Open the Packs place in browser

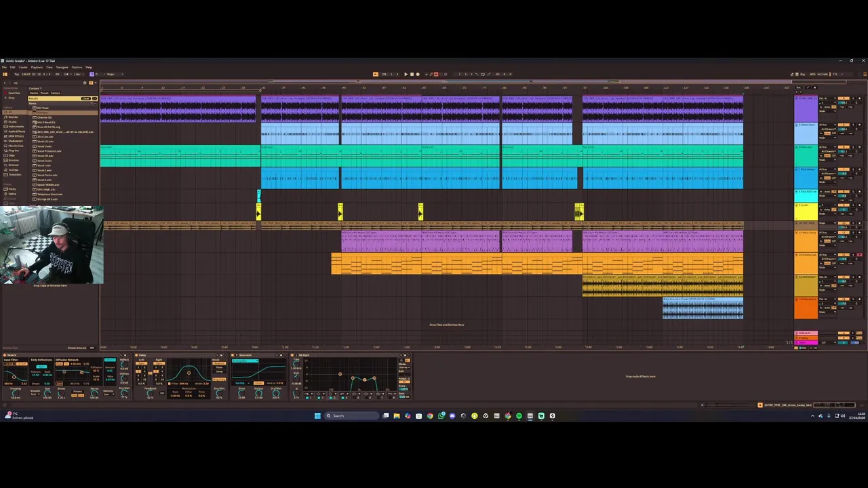coord(10,189)
